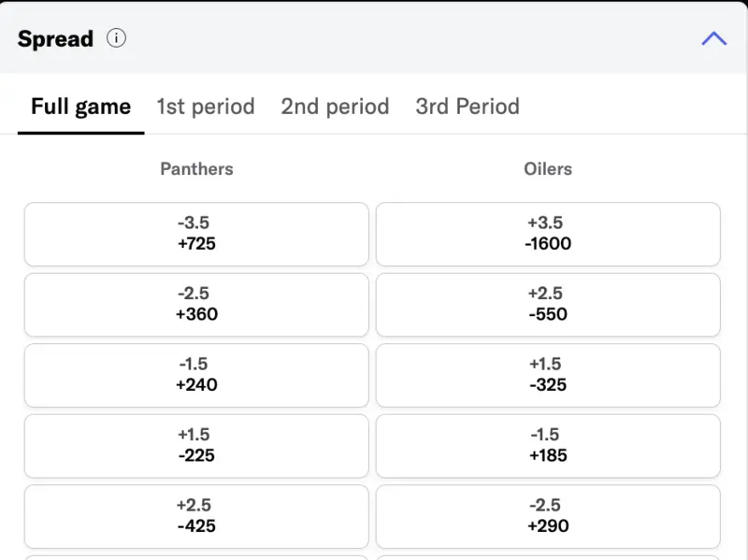Select the 2nd period tab
748x560 pixels.
335,107
